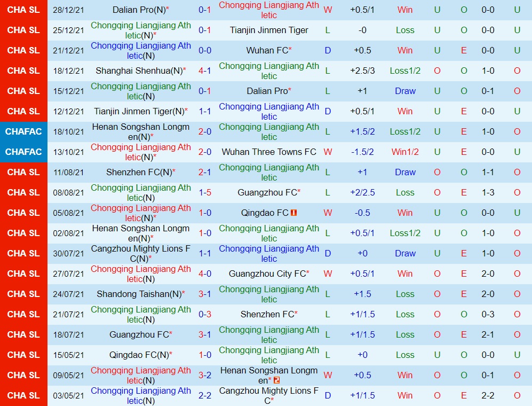Click the green W result for the Dalian Pro match

pos(327,10)
